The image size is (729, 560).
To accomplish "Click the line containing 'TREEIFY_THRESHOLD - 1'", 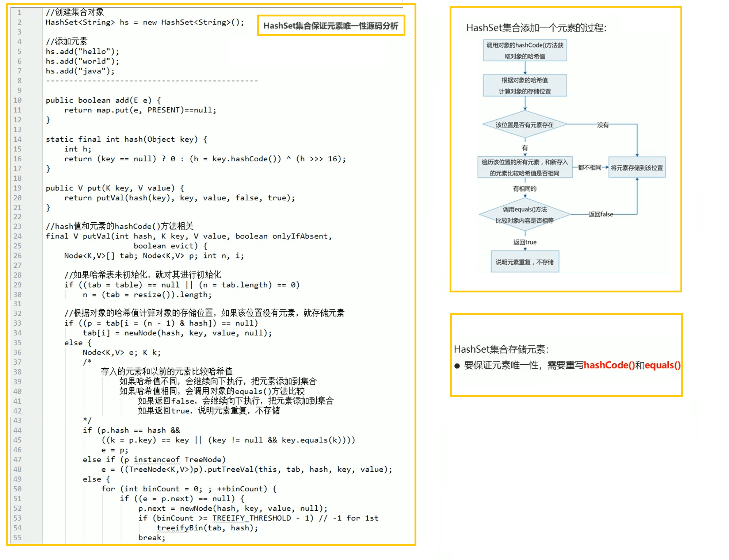I will point(258,518).
